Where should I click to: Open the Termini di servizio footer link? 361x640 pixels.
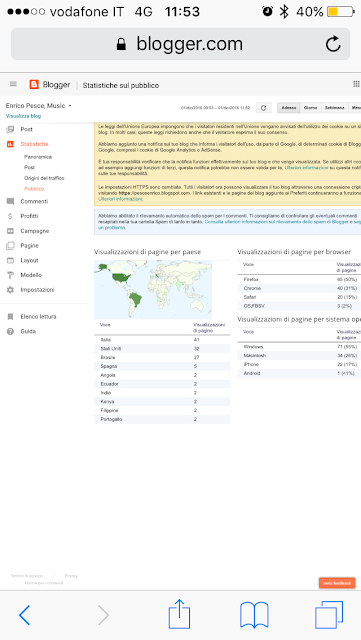[x=27, y=576]
